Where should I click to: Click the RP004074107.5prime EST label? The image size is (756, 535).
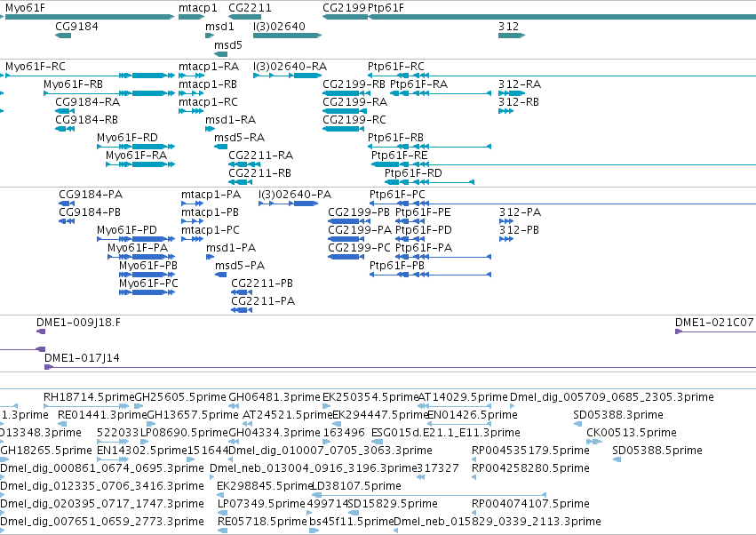pos(530,504)
